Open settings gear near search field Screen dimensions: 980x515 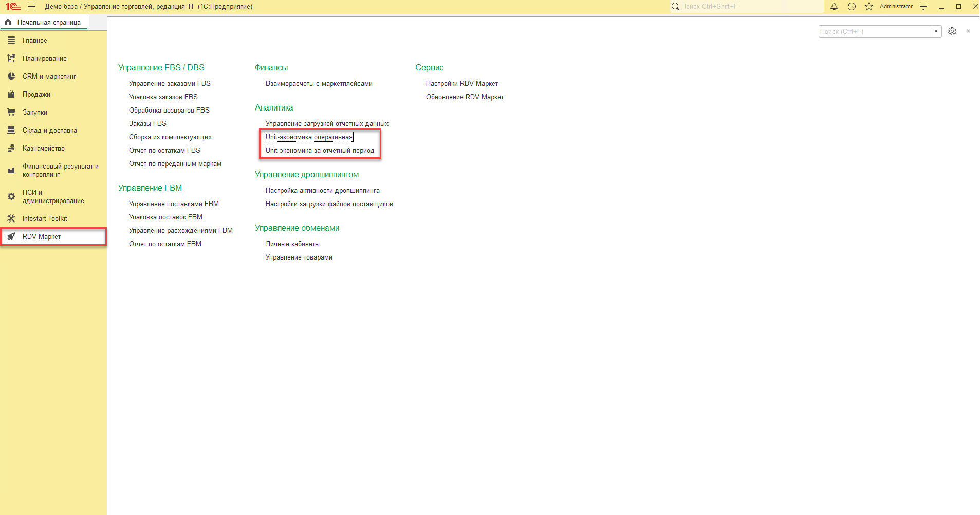coord(952,31)
